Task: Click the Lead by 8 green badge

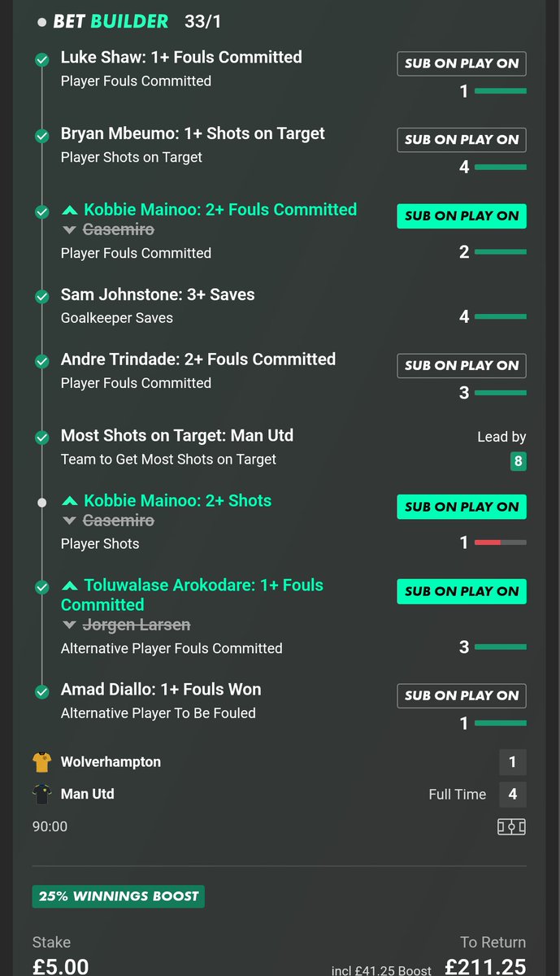Action: pyautogui.click(x=518, y=462)
